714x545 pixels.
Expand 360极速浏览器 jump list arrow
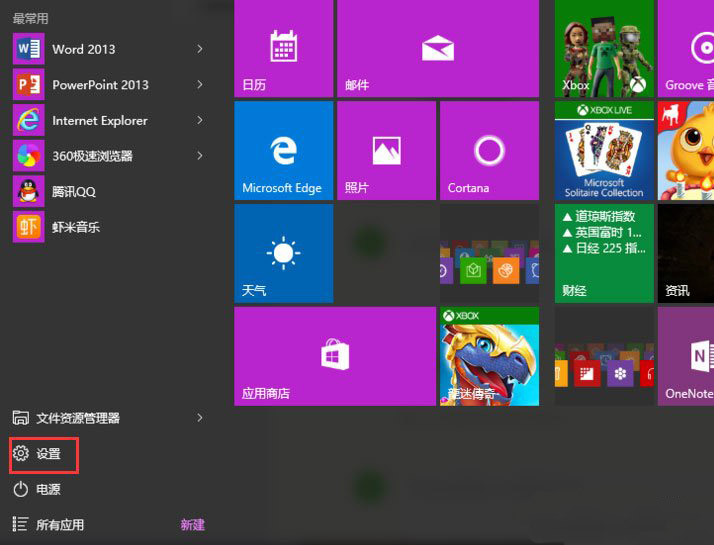click(x=200, y=156)
